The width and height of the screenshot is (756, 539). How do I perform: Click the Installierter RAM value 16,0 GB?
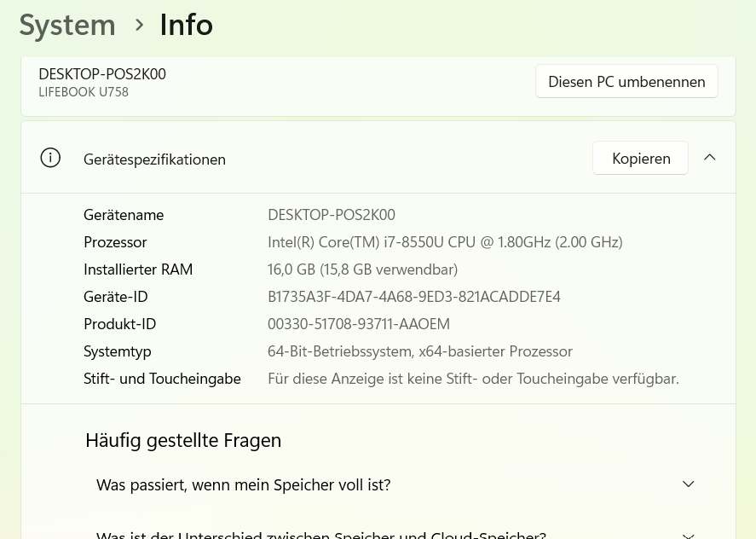tap(362, 269)
